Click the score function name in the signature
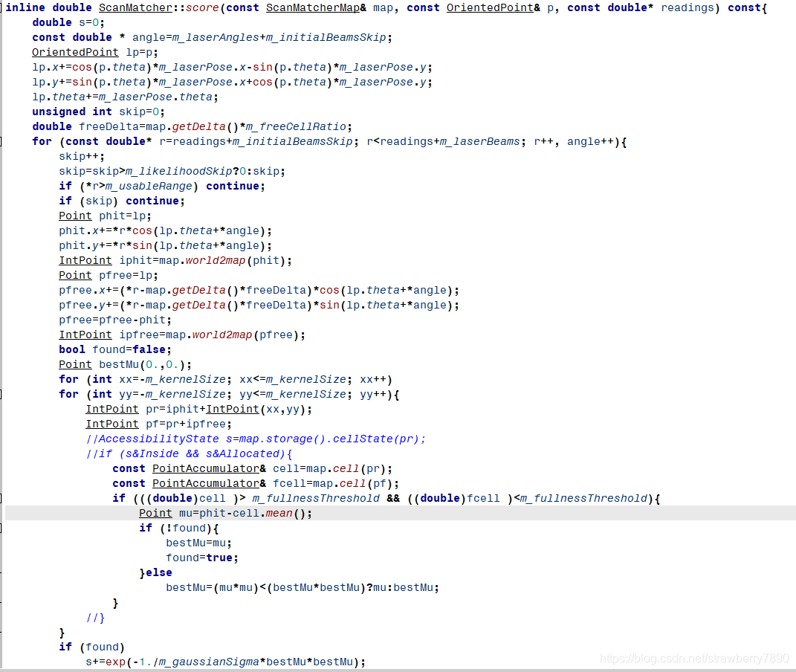 [202, 7]
